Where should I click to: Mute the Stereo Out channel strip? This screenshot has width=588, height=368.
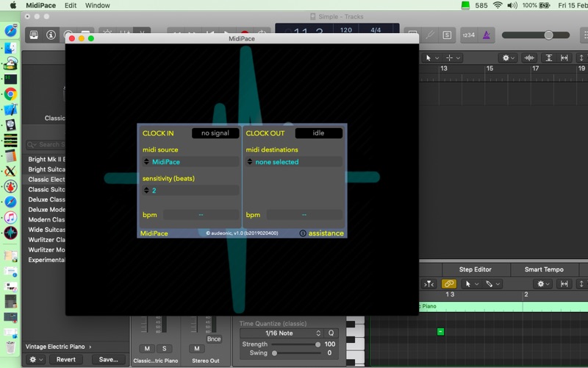pyautogui.click(x=196, y=348)
